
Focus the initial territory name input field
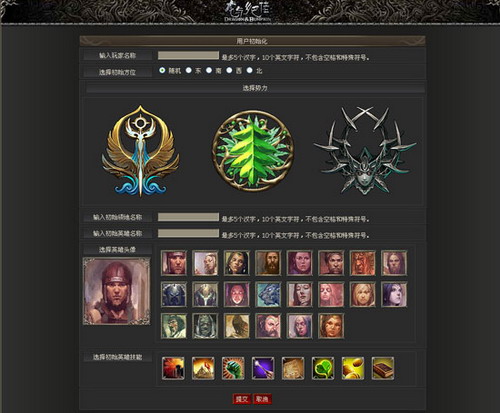(x=188, y=217)
